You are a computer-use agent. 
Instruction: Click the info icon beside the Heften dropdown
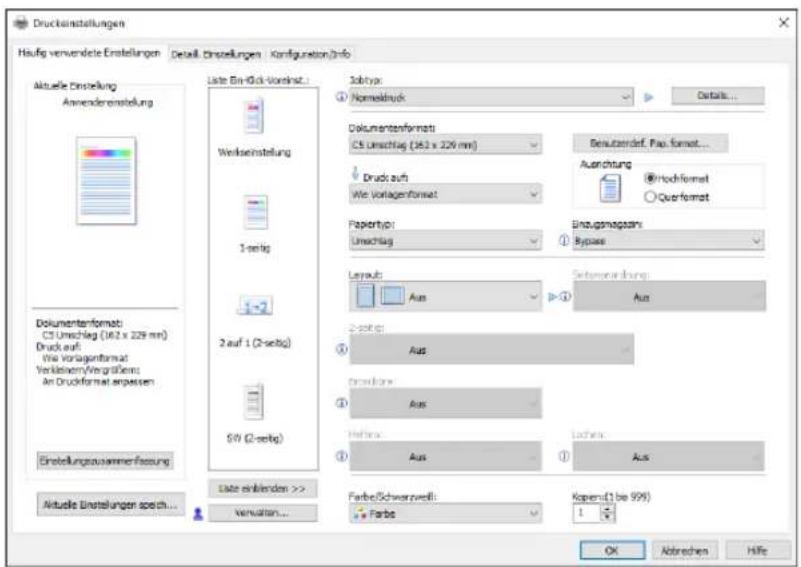coord(341,456)
